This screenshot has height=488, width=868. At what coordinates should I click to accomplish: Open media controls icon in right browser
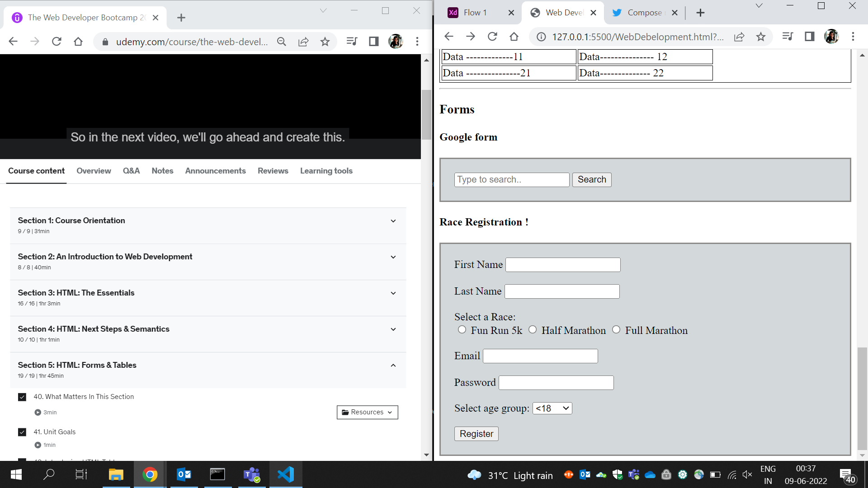pyautogui.click(x=788, y=37)
